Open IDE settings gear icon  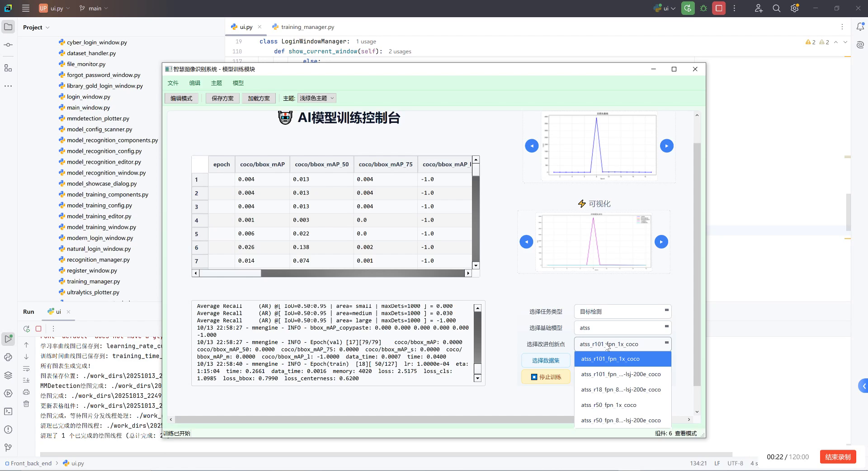tap(795, 8)
